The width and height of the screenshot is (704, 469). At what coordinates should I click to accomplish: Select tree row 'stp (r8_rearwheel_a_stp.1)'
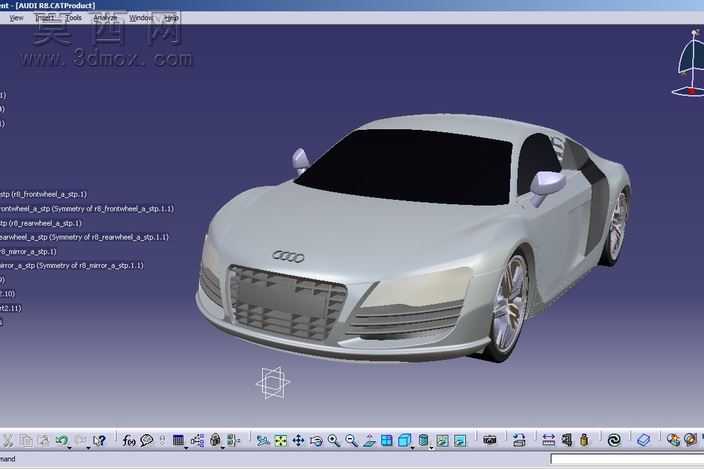[x=41, y=223]
